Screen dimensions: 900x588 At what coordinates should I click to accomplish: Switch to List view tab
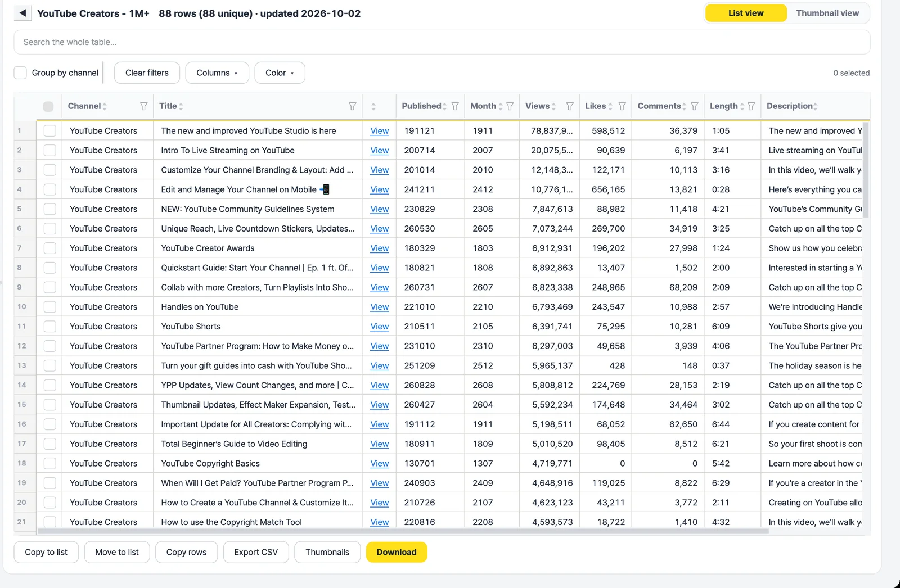point(746,13)
